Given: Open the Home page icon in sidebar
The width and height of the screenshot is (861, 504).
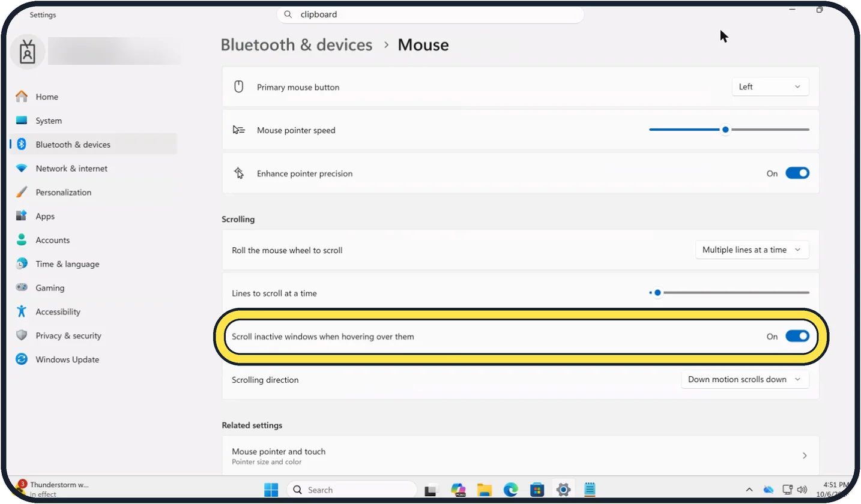Looking at the screenshot, I should [22, 97].
